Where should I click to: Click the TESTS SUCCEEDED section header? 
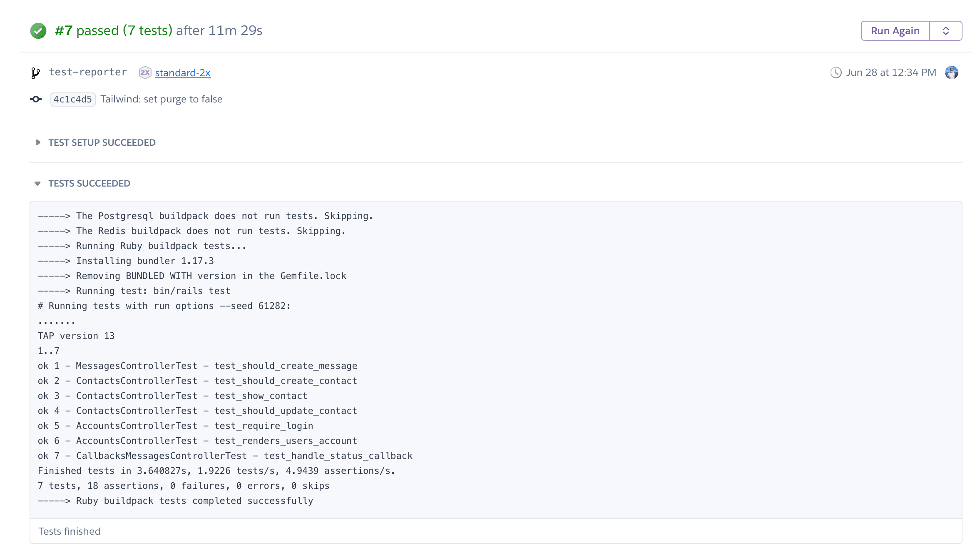[89, 183]
